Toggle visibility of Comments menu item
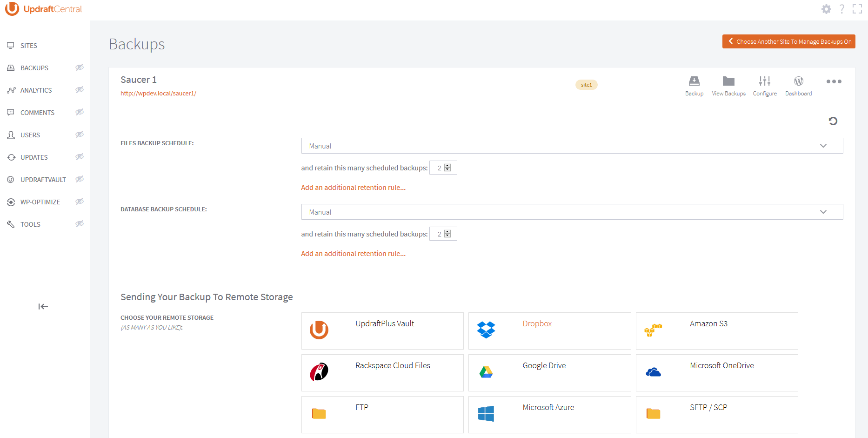 tap(80, 112)
